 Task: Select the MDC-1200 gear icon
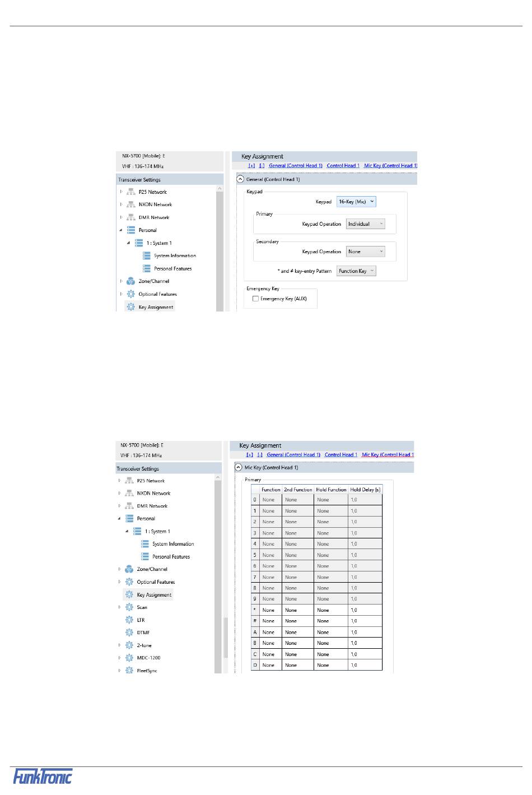click(129, 658)
